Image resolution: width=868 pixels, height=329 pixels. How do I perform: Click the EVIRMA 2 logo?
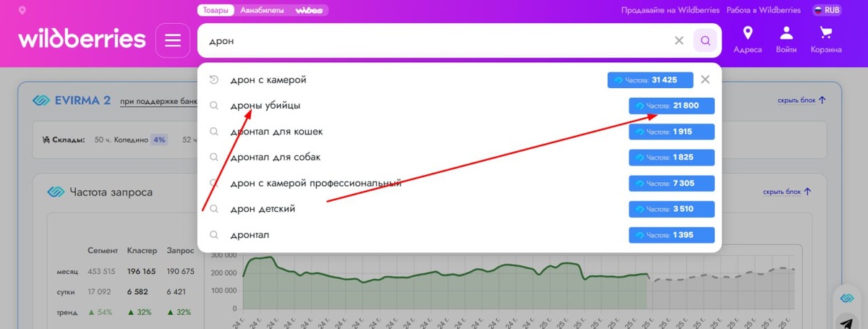tap(72, 101)
